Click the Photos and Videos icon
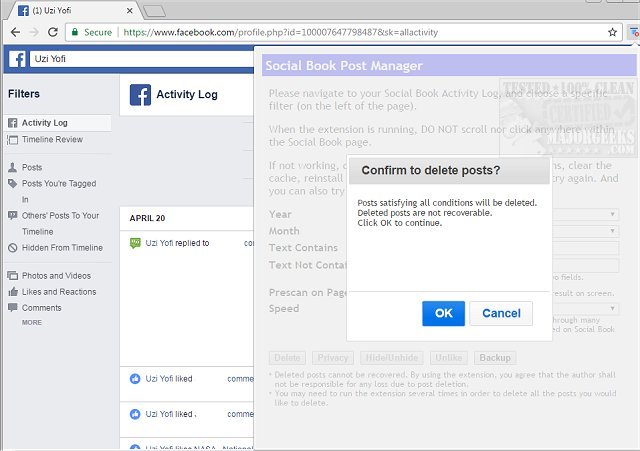The image size is (640, 451). 13,276
